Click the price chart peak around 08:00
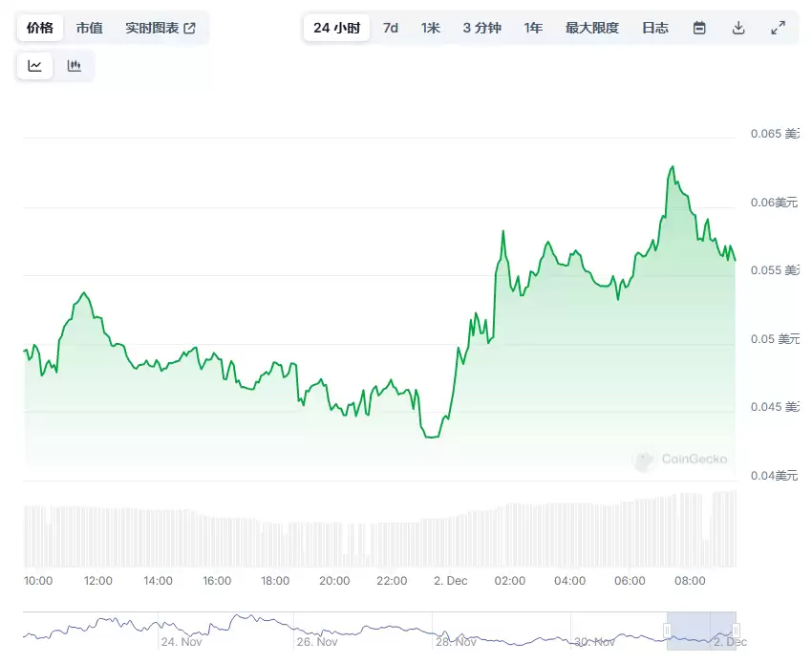Viewport: 812px width, 664px height. [672, 167]
